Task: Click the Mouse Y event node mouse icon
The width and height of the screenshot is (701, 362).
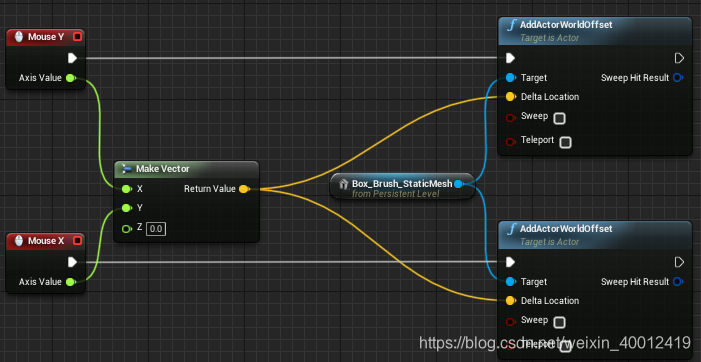Action: pyautogui.click(x=19, y=37)
